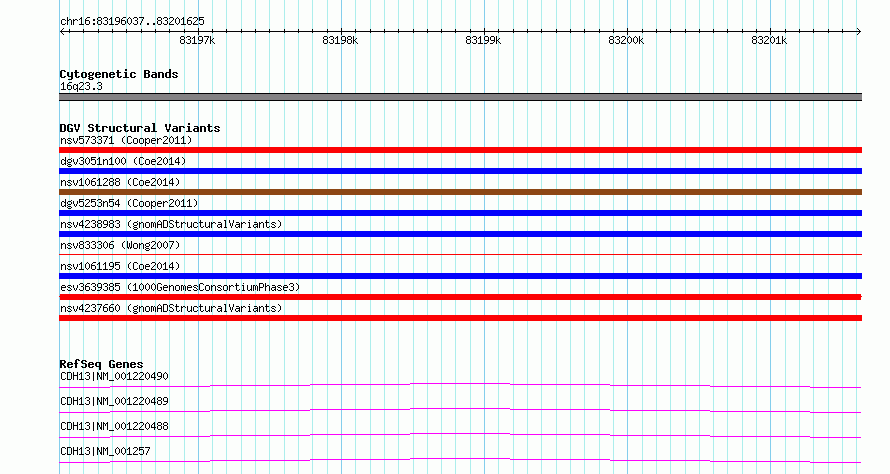Click the magenta intron line for NM_001220488
The height and width of the screenshot is (474, 890).
tap(460, 435)
